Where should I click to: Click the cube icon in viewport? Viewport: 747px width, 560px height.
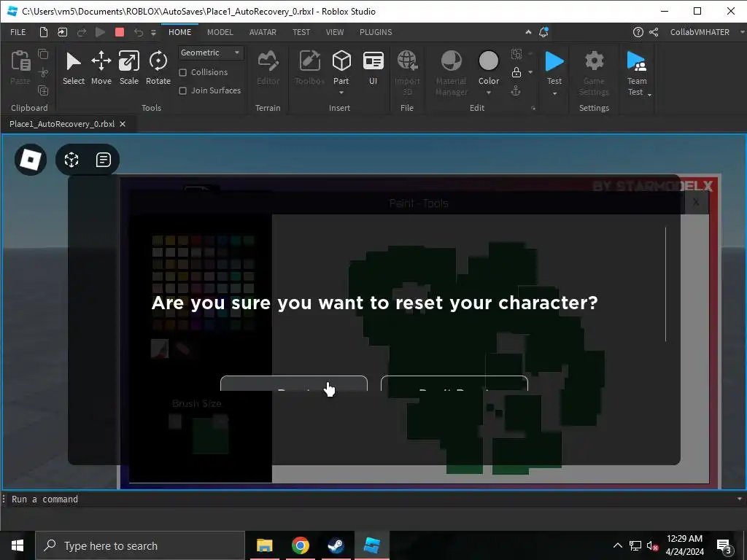[x=71, y=160]
